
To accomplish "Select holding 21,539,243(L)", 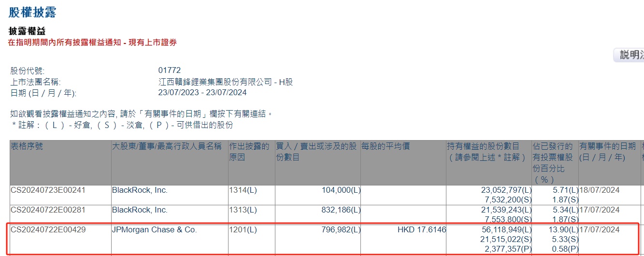I will 506,210.
